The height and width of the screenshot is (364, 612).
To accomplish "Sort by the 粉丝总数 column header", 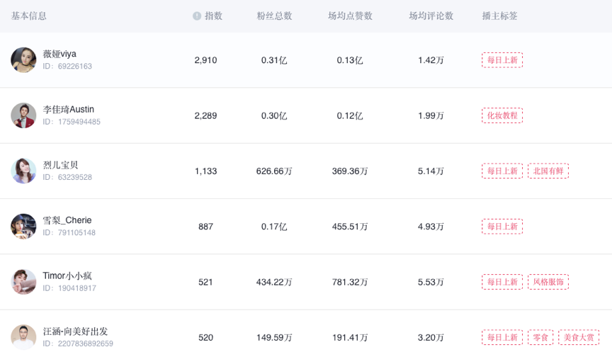I will click(x=274, y=16).
